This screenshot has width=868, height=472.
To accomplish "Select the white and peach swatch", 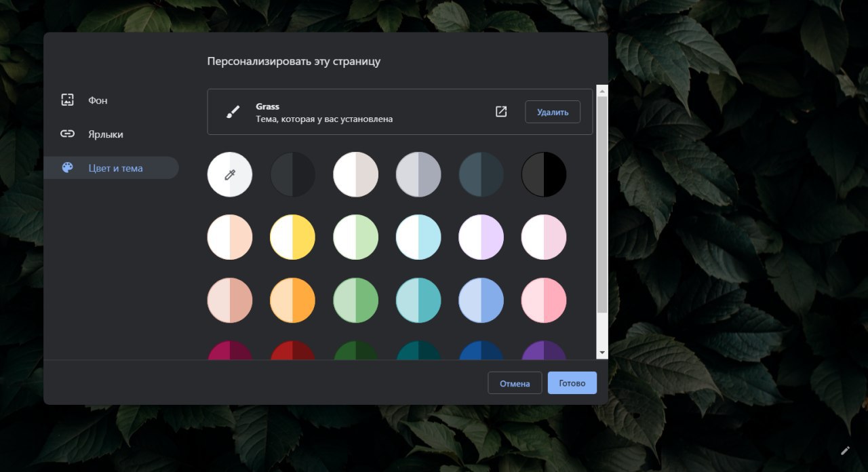I will (230, 237).
